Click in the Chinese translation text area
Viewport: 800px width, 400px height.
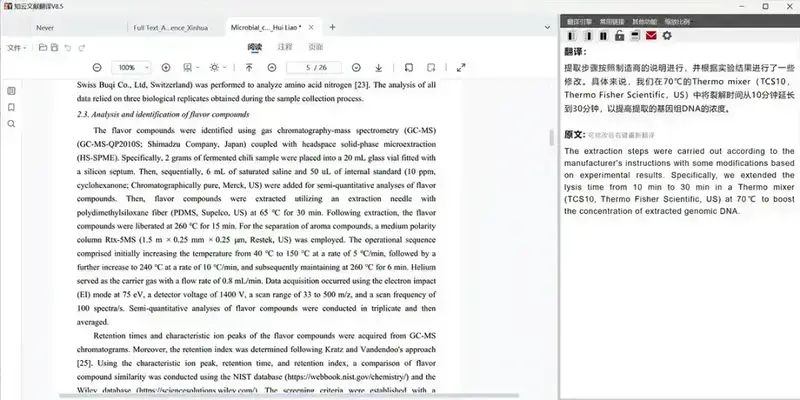click(679, 88)
